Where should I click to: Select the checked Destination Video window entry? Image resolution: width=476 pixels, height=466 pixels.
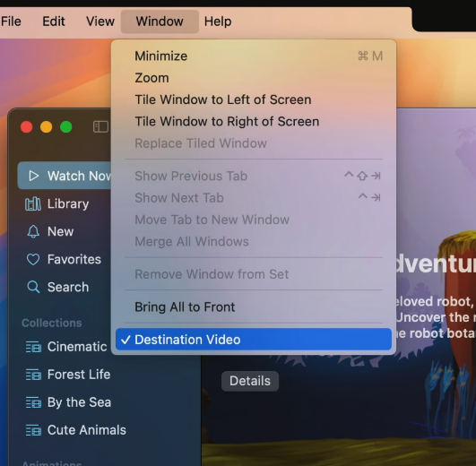(x=254, y=340)
